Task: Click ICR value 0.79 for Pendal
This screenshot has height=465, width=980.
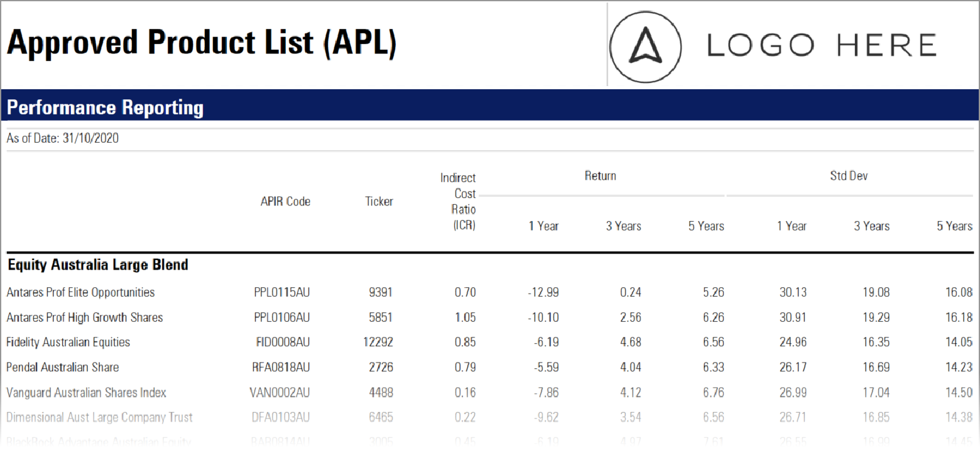Action: pyautogui.click(x=465, y=367)
